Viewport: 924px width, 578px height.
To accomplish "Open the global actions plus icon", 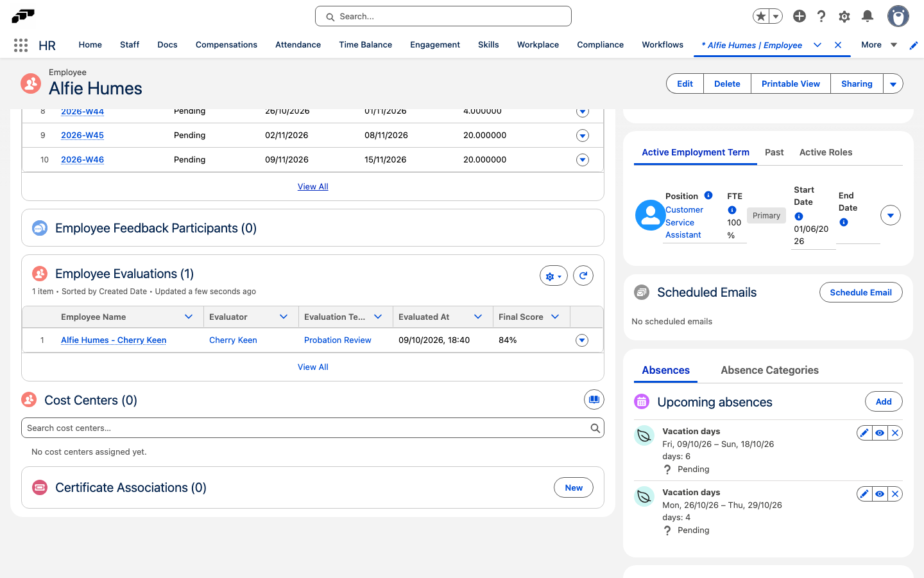I will 799,16.
